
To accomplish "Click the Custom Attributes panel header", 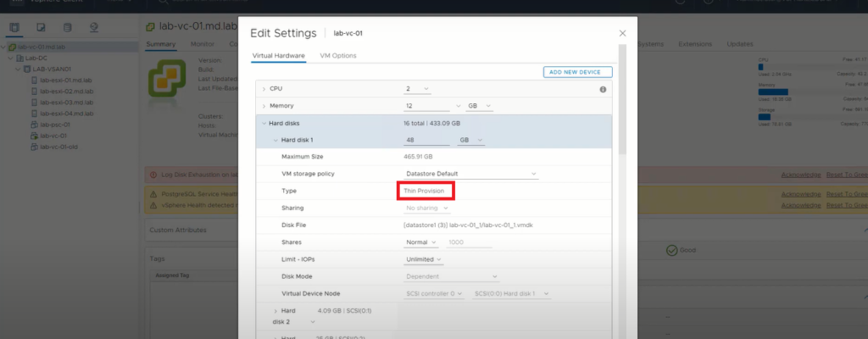I will click(178, 230).
